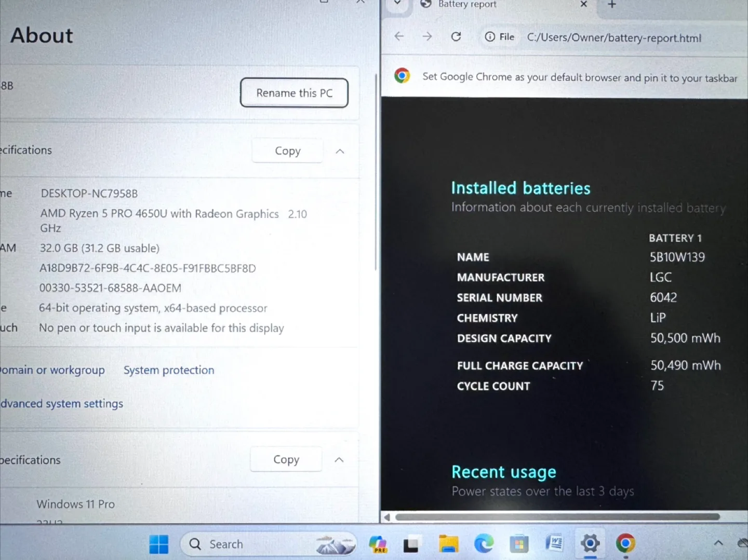748x560 pixels.
Task: Open File Explorer from the taskbar
Action: 449,544
